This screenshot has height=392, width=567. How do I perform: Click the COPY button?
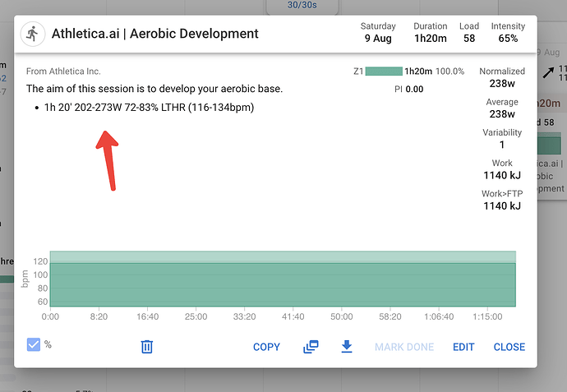(x=266, y=347)
